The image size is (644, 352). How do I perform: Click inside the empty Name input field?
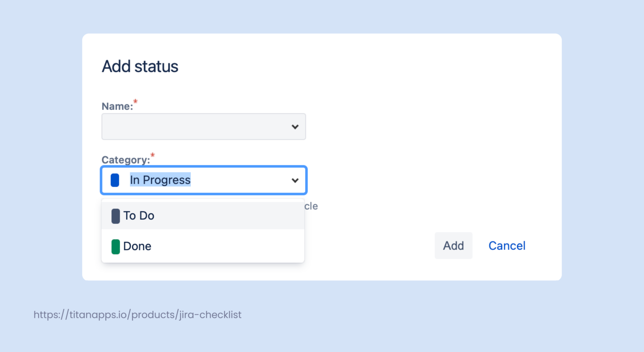tap(189, 127)
